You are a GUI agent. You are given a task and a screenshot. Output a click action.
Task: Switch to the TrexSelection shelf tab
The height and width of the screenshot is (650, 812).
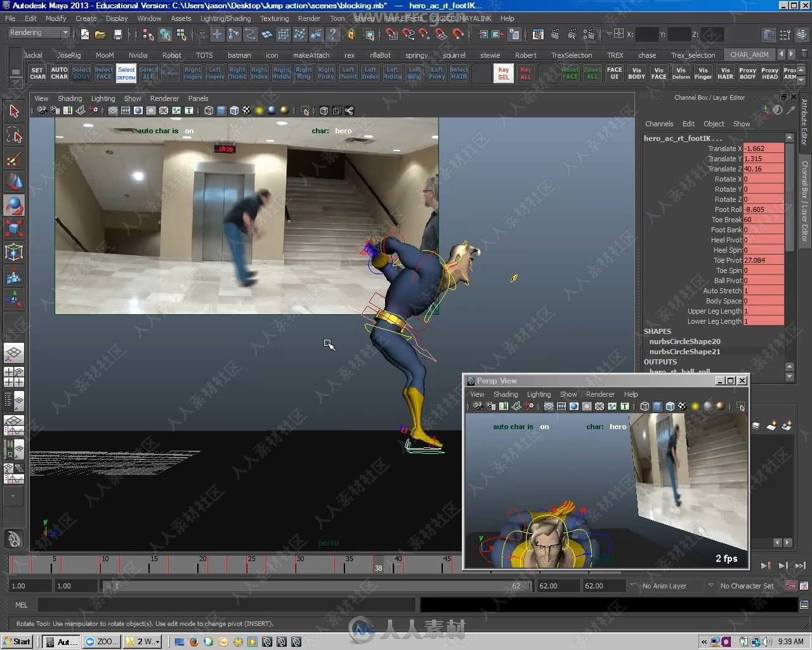click(x=571, y=55)
